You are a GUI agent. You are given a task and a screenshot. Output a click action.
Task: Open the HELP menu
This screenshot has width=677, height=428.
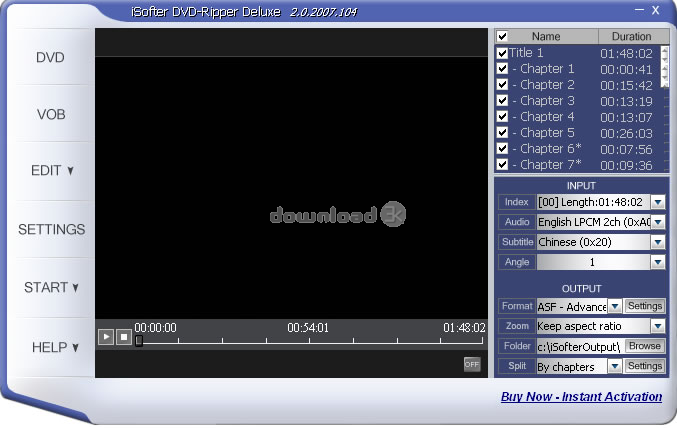(55, 347)
